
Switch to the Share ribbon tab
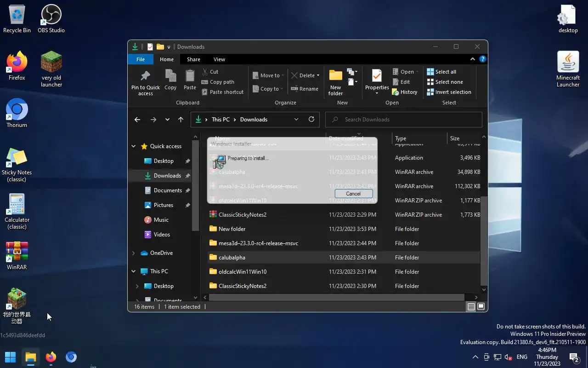point(193,59)
